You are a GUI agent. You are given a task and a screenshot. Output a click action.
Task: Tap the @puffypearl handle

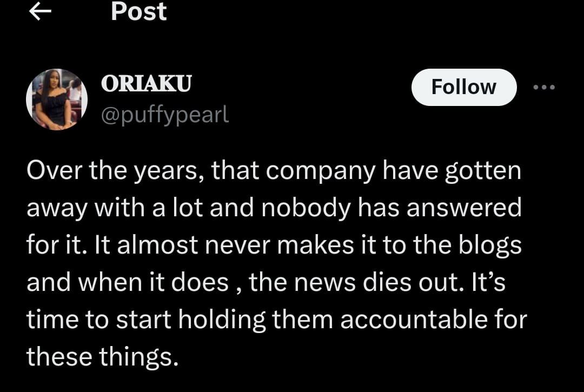coord(165,114)
